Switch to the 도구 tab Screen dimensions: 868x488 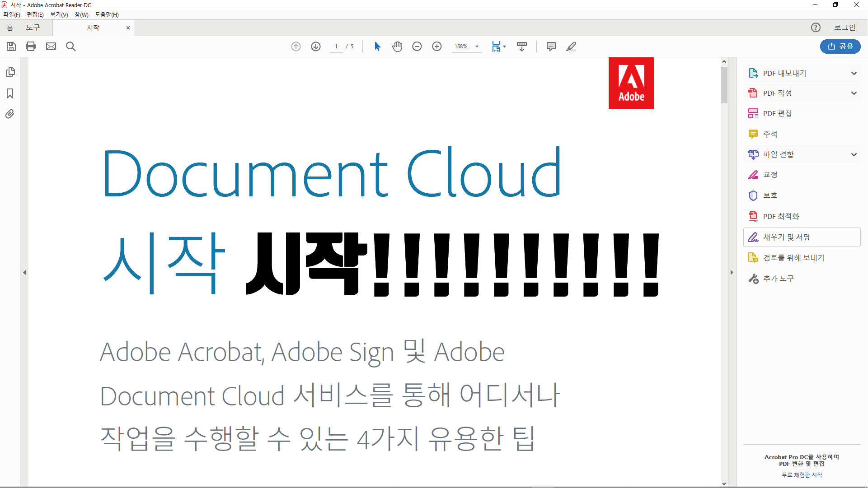tap(33, 28)
